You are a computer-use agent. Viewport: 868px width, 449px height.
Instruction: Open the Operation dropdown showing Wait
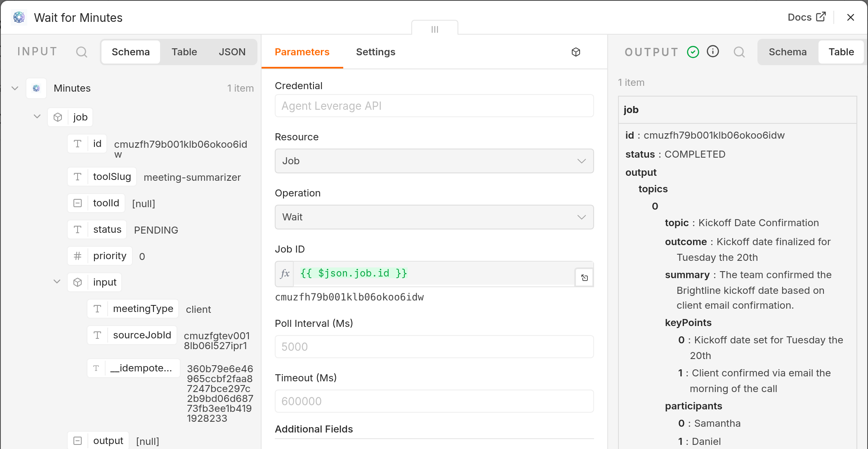coord(434,217)
